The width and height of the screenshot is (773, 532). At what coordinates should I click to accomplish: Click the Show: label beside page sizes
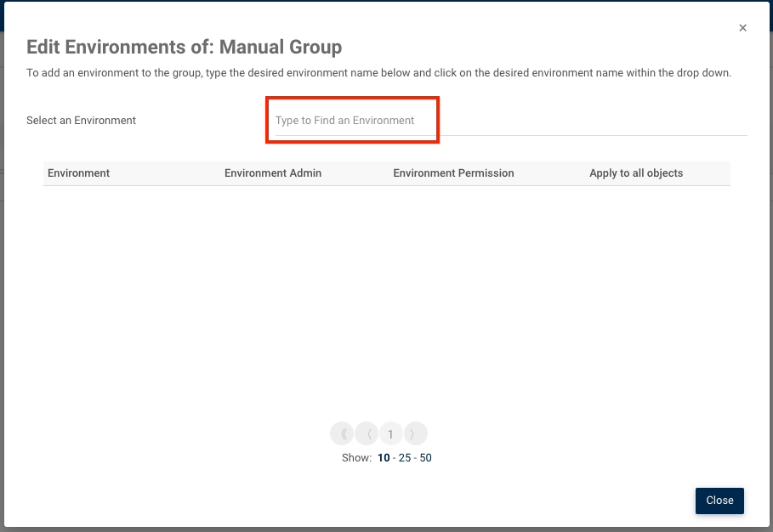(356, 458)
